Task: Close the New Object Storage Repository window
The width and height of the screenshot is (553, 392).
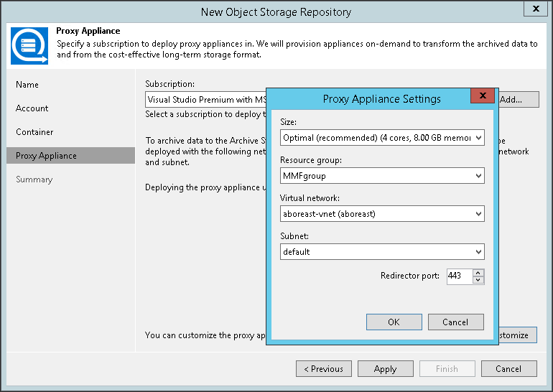Action: [x=534, y=9]
